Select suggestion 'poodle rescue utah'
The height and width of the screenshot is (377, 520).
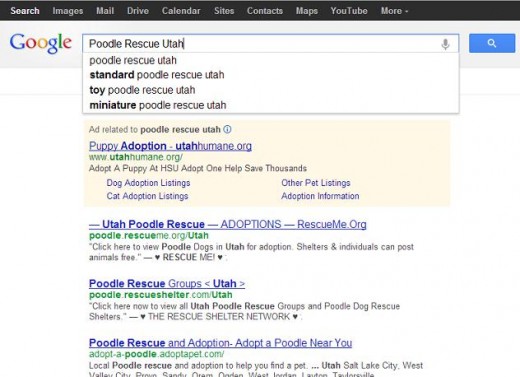[x=271, y=60]
